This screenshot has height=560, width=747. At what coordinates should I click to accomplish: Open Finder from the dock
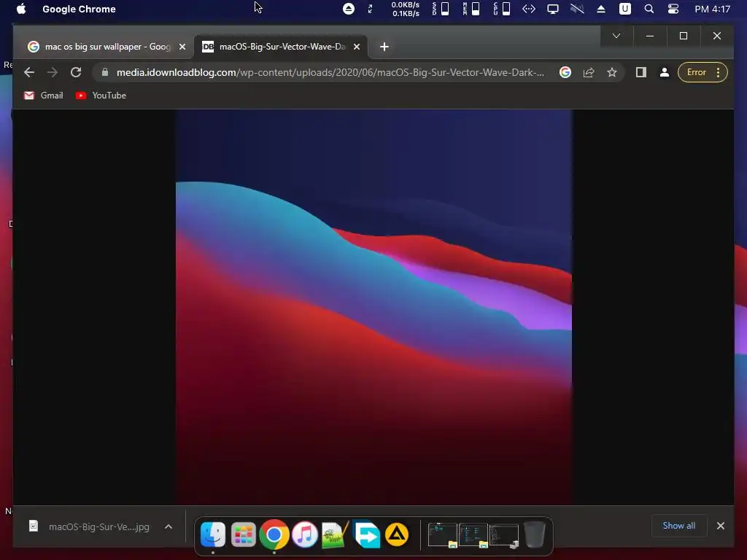point(213,534)
